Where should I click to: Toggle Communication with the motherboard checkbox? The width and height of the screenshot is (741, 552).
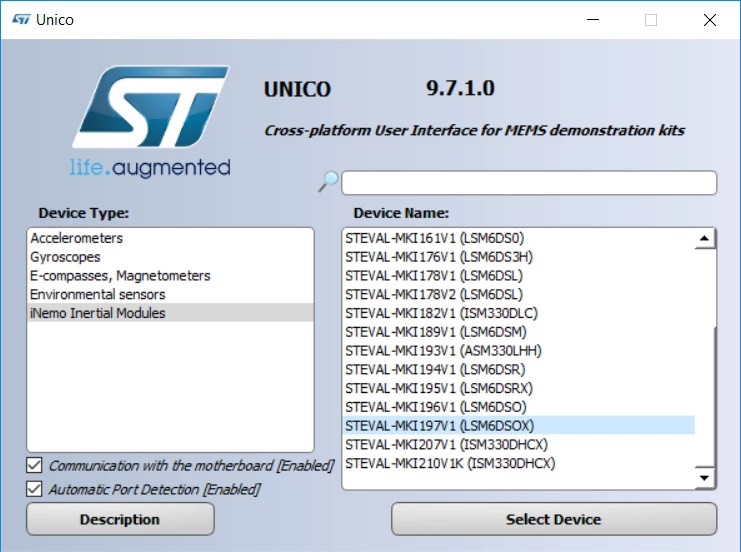(x=34, y=465)
